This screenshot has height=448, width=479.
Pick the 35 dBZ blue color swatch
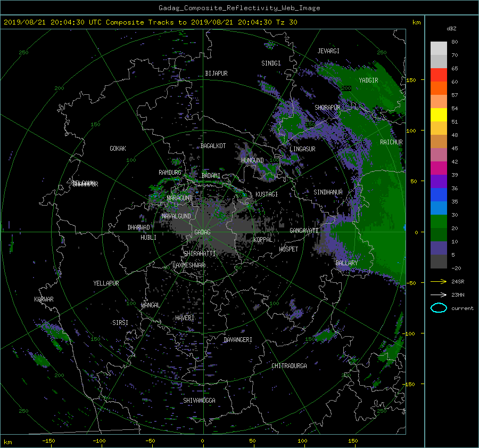coord(439,208)
